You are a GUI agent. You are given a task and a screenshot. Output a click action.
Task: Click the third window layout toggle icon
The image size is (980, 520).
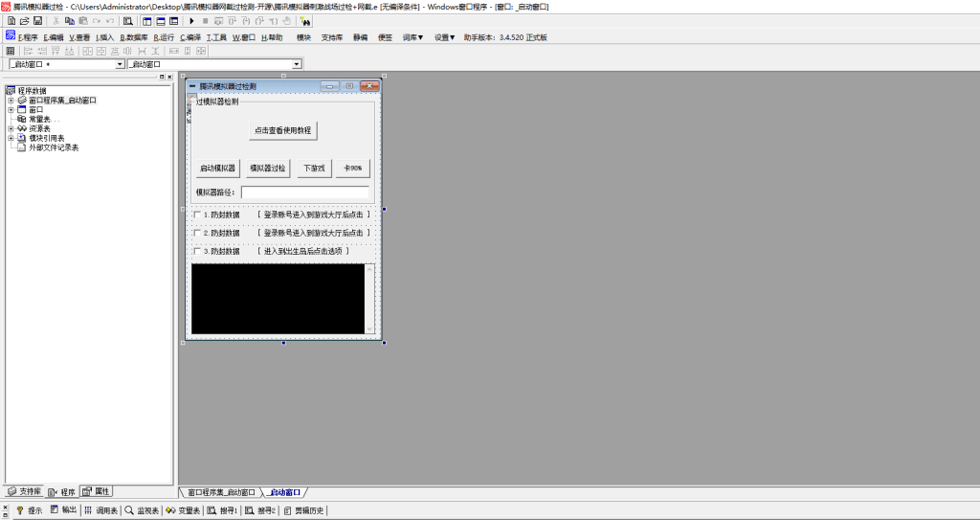174,21
